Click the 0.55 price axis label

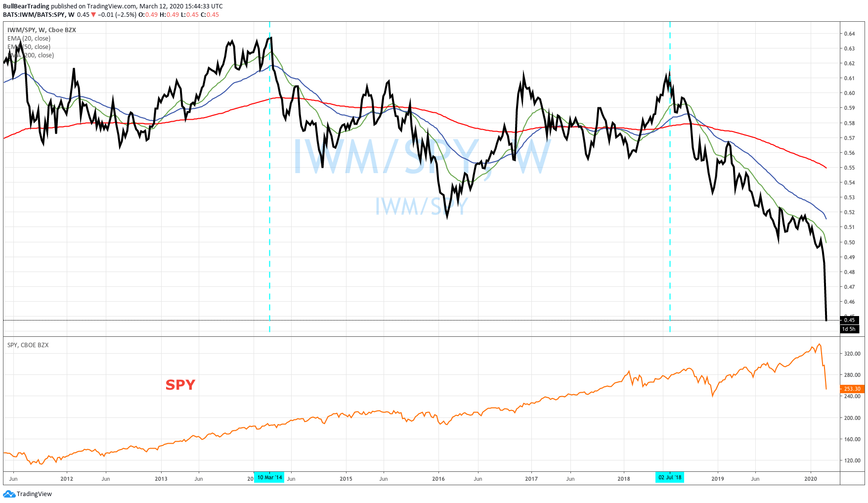coord(849,168)
